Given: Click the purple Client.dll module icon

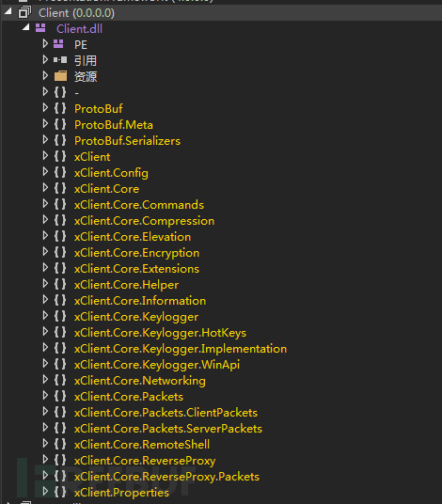Looking at the screenshot, I should click(x=40, y=28).
